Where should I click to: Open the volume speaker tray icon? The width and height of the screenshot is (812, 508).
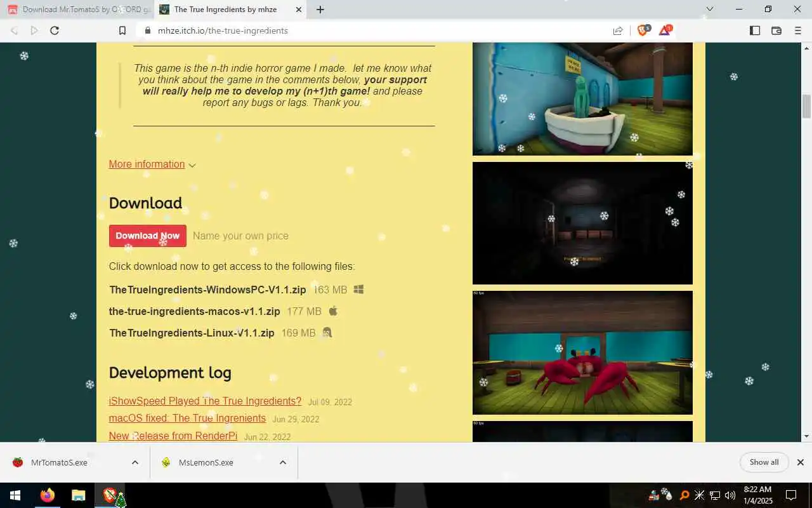tap(730, 495)
